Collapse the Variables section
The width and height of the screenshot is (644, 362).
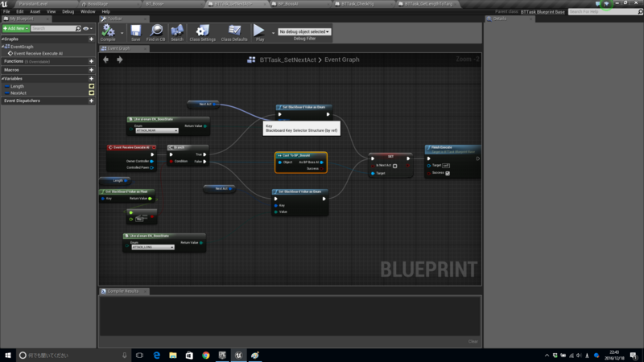pos(2,78)
